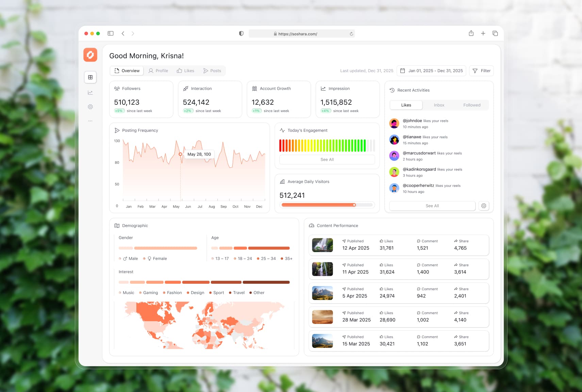This screenshot has width=582, height=392.
Task: Click See All under Today's Engagement
Action: [327, 160]
